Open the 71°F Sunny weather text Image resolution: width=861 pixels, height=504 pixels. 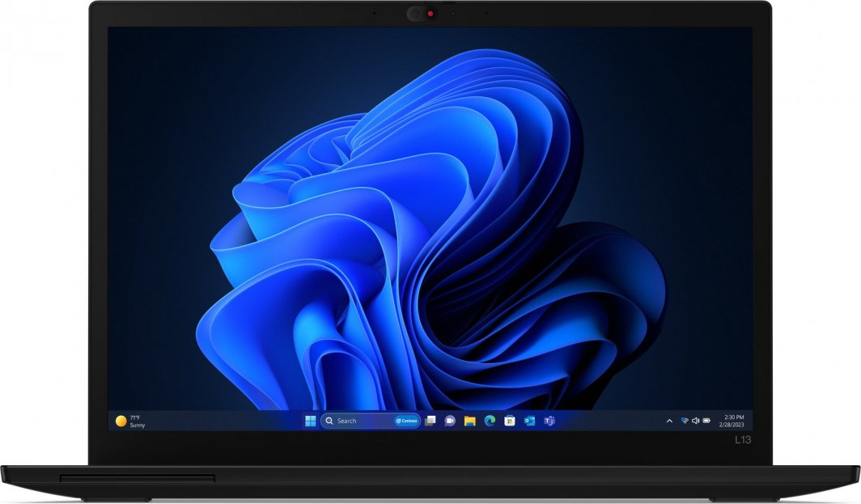coord(136,421)
